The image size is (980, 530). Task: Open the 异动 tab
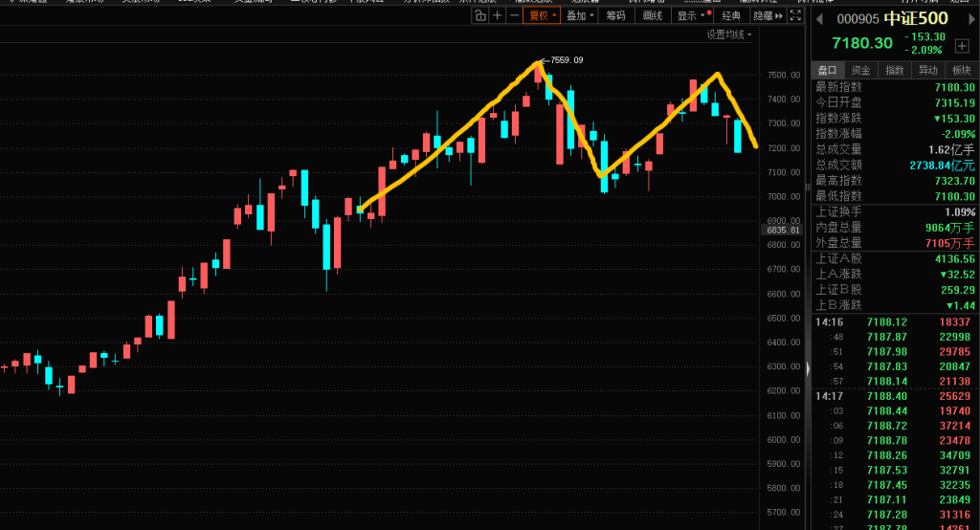[x=927, y=70]
